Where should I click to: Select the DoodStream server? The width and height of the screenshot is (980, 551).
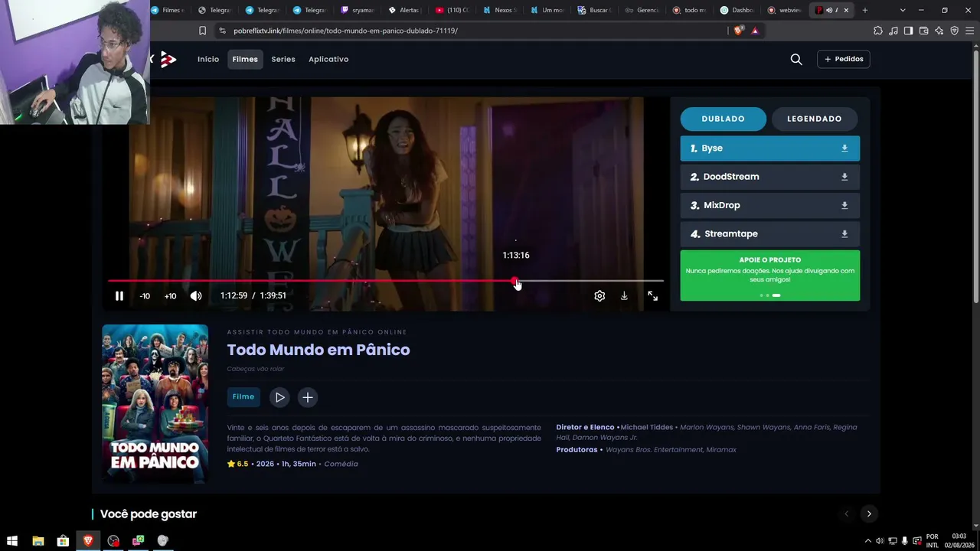770,177
